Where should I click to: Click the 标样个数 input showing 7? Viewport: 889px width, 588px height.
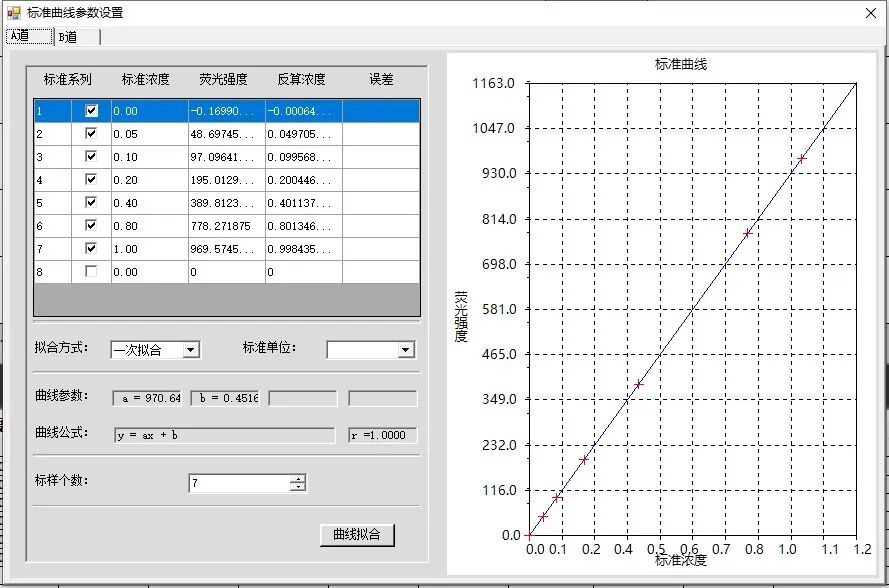tap(240, 483)
